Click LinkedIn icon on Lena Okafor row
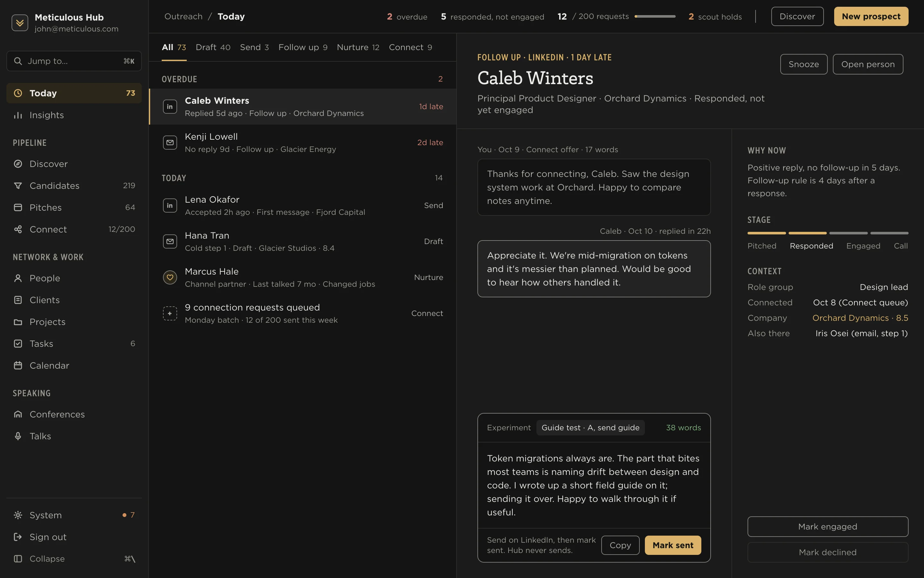This screenshot has width=924, height=578. 170,205
